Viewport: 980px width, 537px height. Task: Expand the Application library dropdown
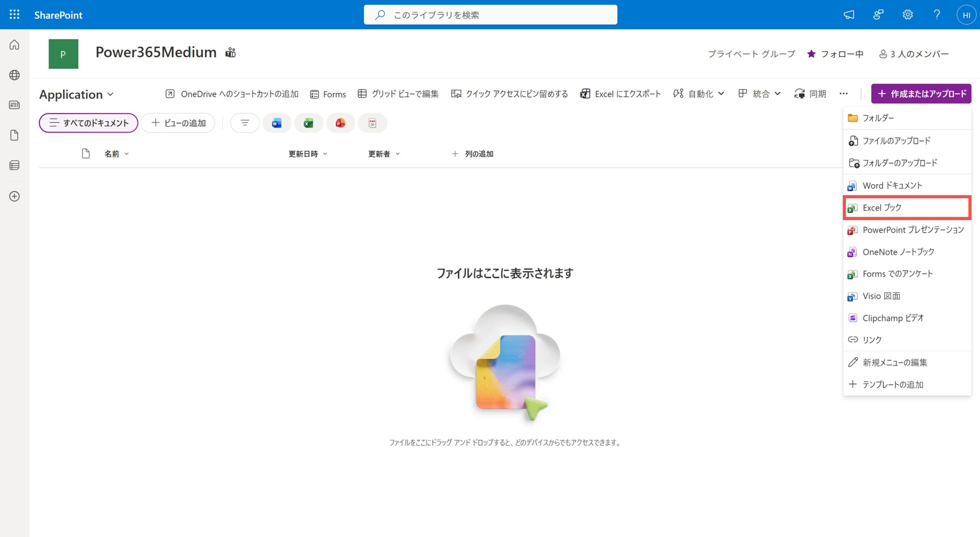[111, 94]
